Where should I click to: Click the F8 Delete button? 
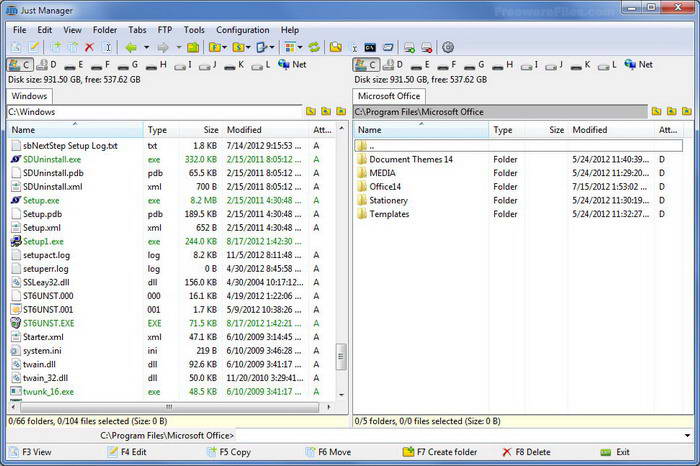coord(526,452)
